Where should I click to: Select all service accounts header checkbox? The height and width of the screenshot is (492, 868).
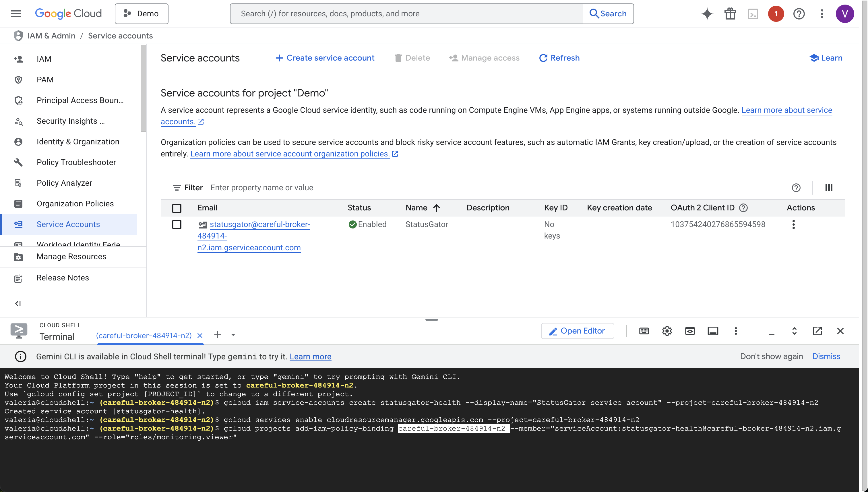tap(177, 208)
